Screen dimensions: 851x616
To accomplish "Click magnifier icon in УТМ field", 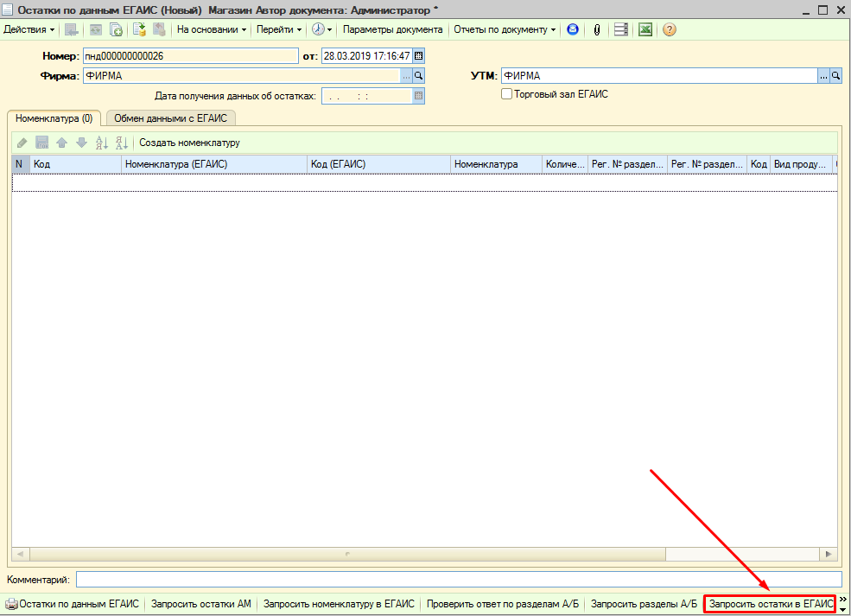I will [835, 76].
